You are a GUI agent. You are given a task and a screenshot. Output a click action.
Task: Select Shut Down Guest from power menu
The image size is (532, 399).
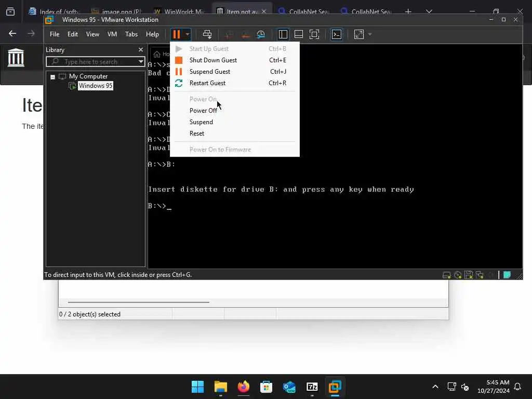pos(234,60)
